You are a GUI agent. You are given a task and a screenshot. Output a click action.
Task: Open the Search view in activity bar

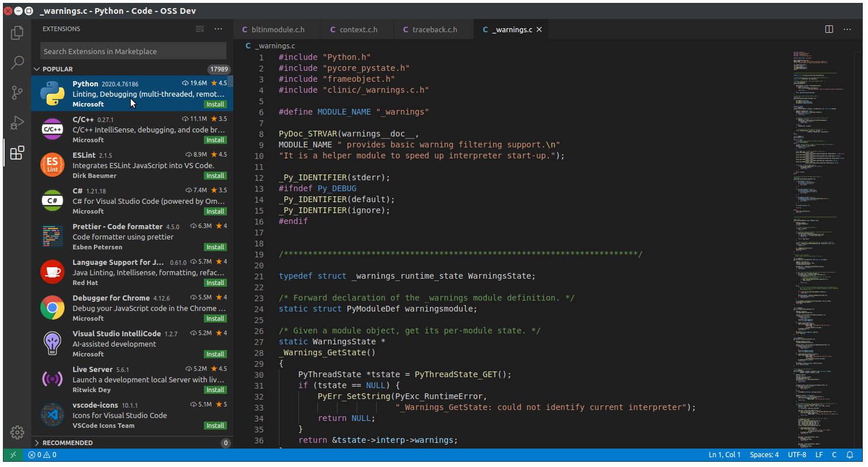[17, 63]
